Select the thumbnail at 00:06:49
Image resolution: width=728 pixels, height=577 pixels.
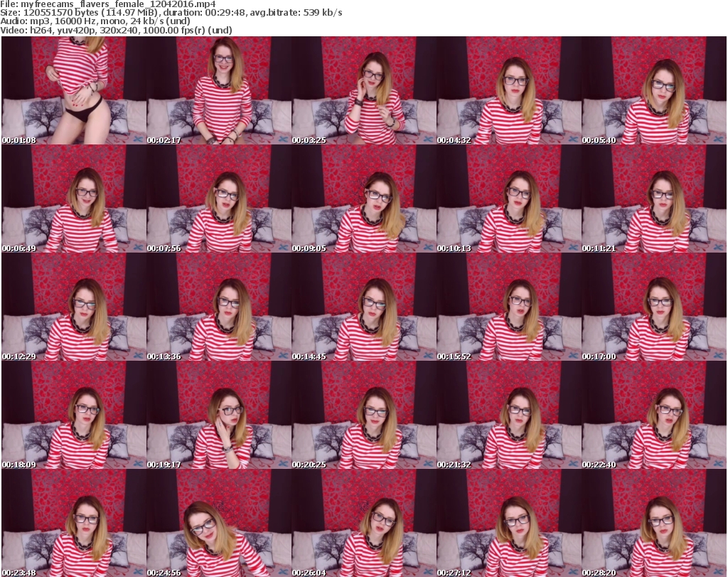(x=73, y=198)
